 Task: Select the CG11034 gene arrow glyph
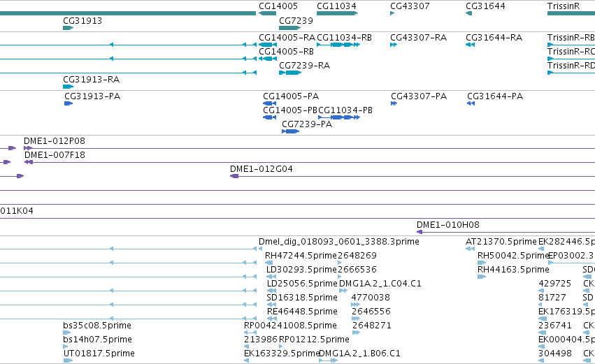click(x=337, y=13)
